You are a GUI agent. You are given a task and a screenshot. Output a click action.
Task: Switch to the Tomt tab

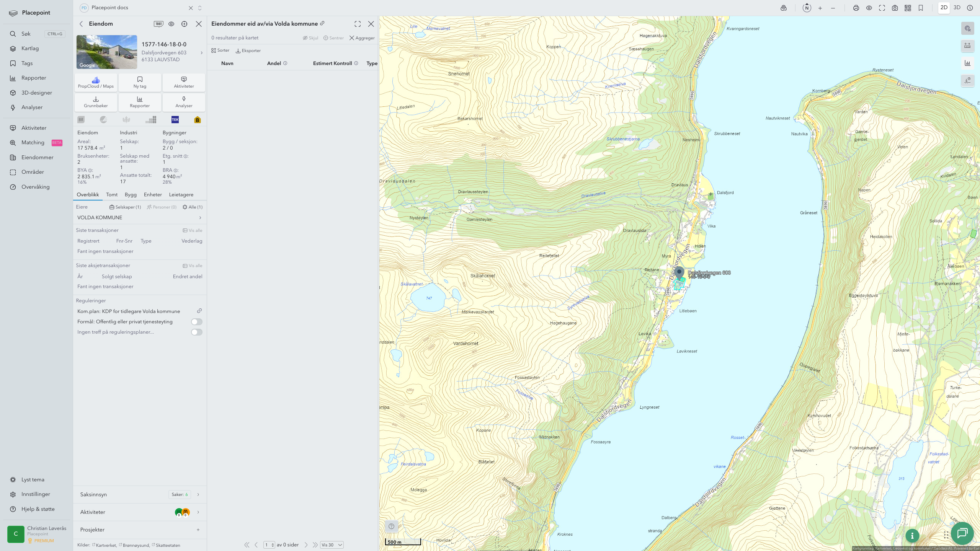point(112,195)
